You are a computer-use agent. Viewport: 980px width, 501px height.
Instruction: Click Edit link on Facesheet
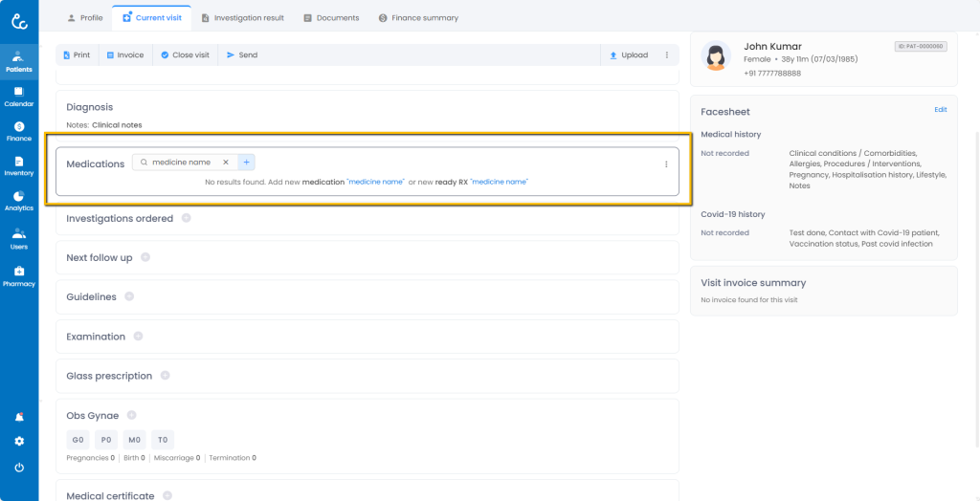click(940, 110)
